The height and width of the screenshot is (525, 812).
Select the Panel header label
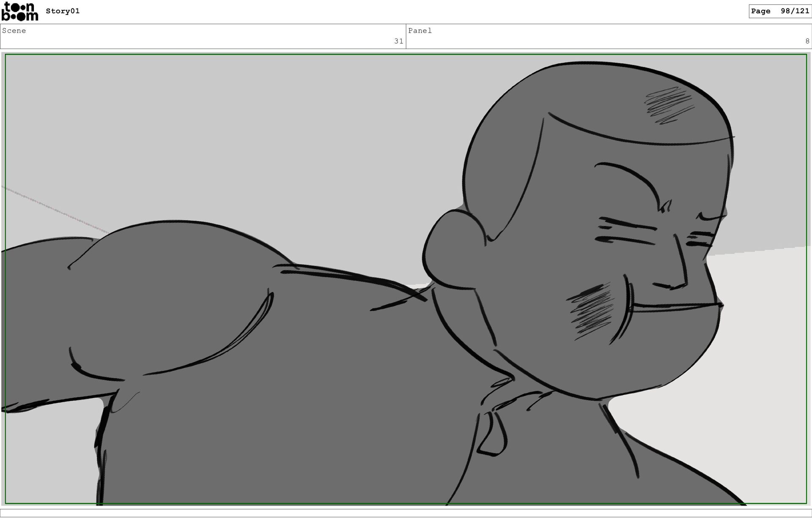tap(420, 30)
